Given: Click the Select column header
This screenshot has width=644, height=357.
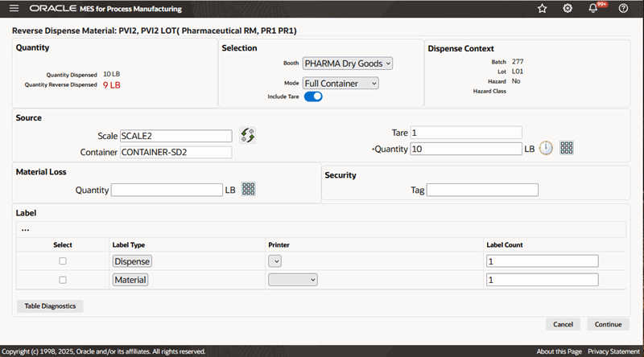Looking at the screenshot, I should 63,245.
